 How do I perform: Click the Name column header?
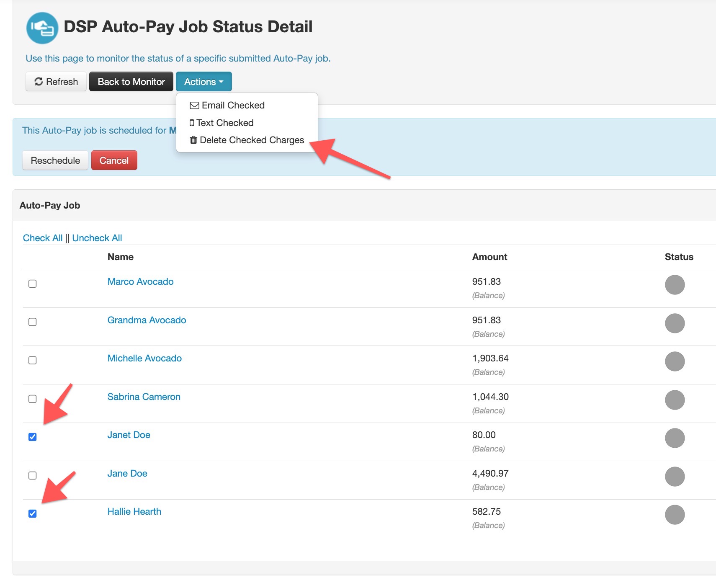click(121, 257)
